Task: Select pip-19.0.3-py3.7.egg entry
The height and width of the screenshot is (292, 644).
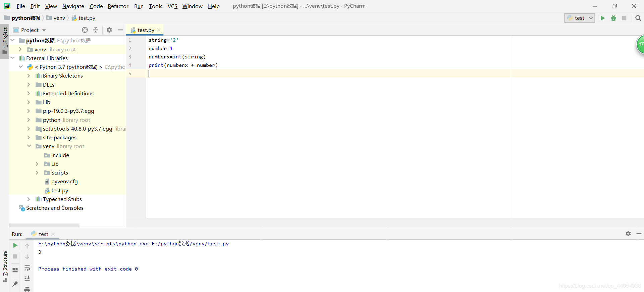Action: 68,111
